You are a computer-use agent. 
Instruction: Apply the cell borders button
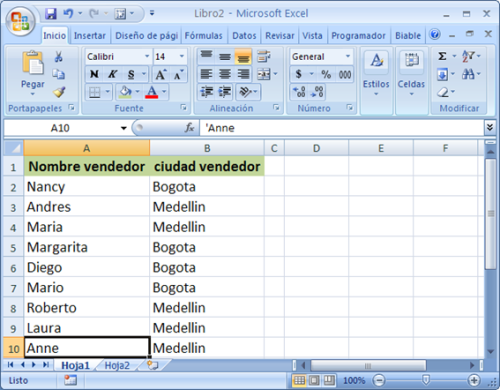(x=95, y=92)
